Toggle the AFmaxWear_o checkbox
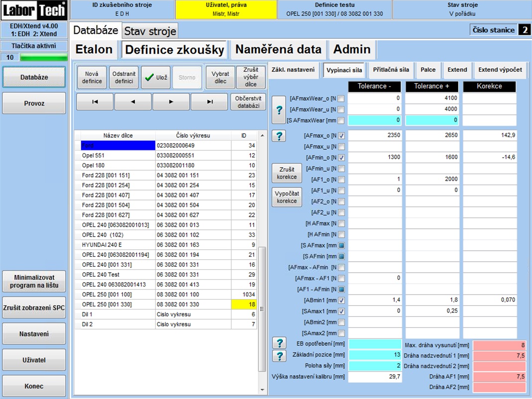The image size is (532, 399). point(341,99)
